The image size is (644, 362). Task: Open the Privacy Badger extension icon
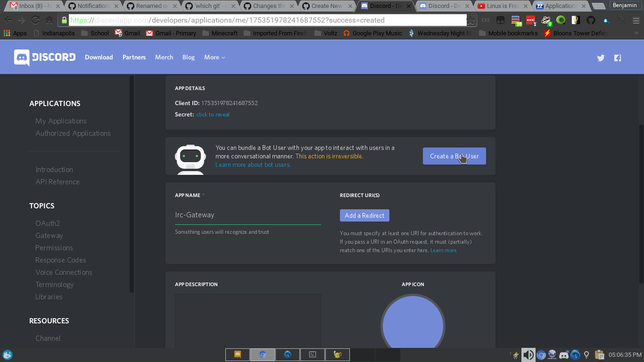tap(546, 20)
